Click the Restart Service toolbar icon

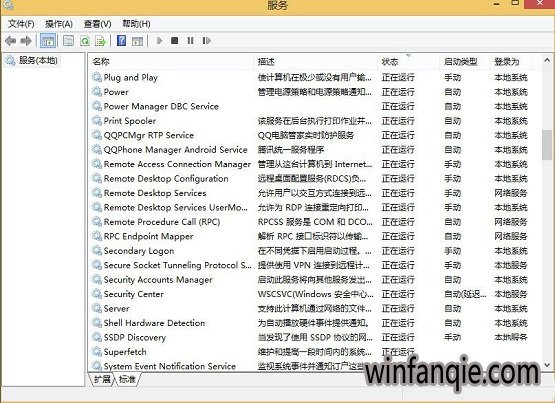click(207, 41)
